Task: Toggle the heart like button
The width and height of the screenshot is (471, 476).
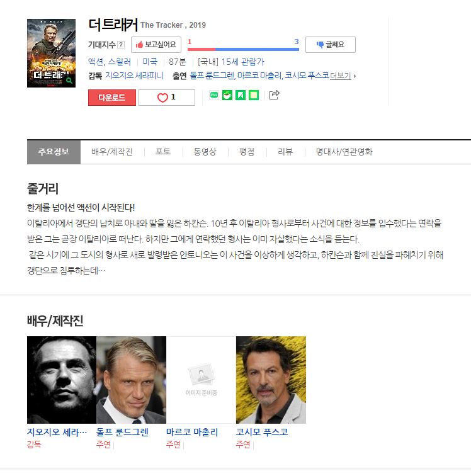Action: click(x=167, y=98)
